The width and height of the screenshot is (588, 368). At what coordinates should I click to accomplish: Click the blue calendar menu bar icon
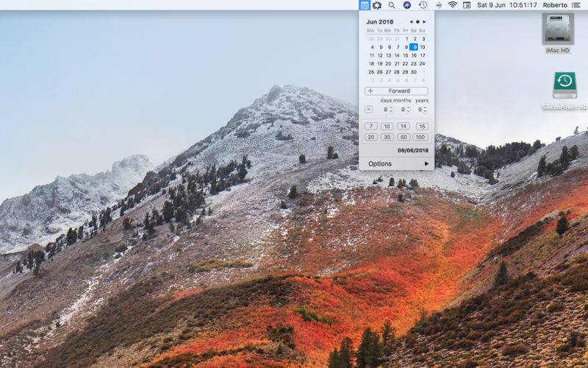pos(365,5)
